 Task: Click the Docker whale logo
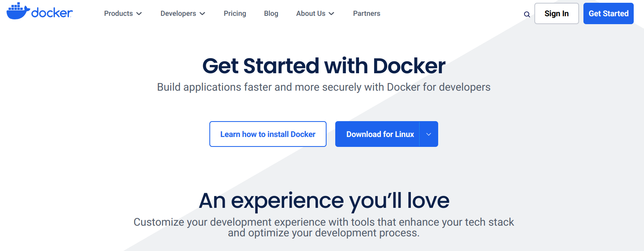[x=40, y=11]
